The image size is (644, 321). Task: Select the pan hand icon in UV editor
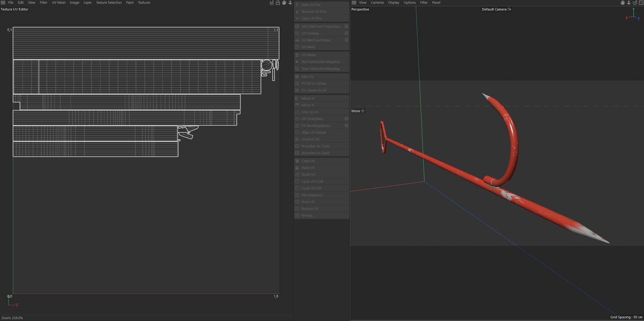pyautogui.click(x=284, y=3)
